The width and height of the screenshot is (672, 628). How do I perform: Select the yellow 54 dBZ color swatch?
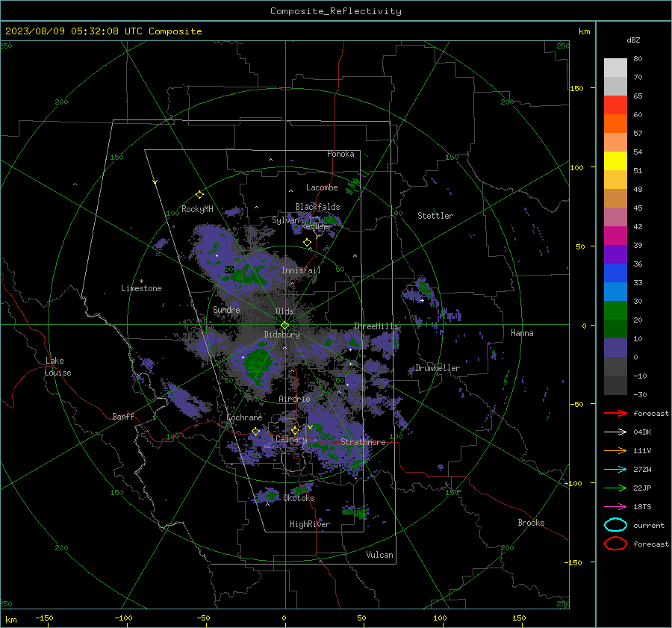click(615, 161)
